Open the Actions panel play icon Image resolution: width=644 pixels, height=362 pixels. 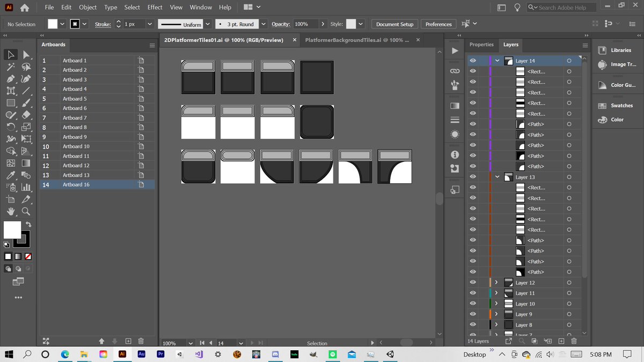point(455,51)
